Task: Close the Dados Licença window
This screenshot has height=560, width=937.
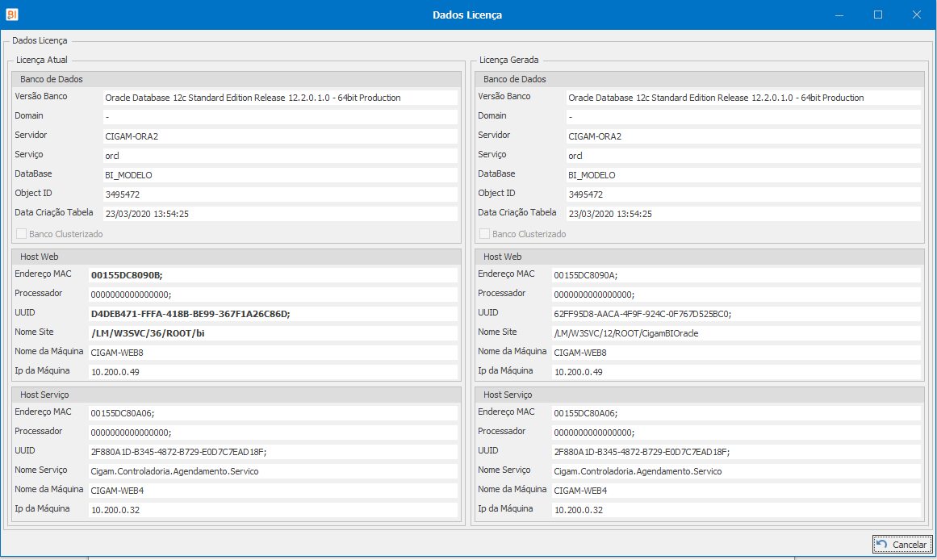Action: [917, 15]
